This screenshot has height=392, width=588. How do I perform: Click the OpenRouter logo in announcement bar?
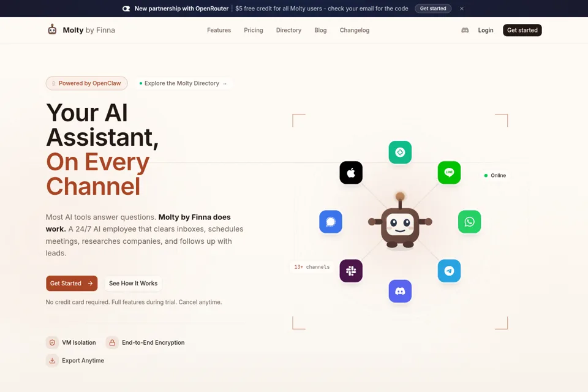coord(126,9)
